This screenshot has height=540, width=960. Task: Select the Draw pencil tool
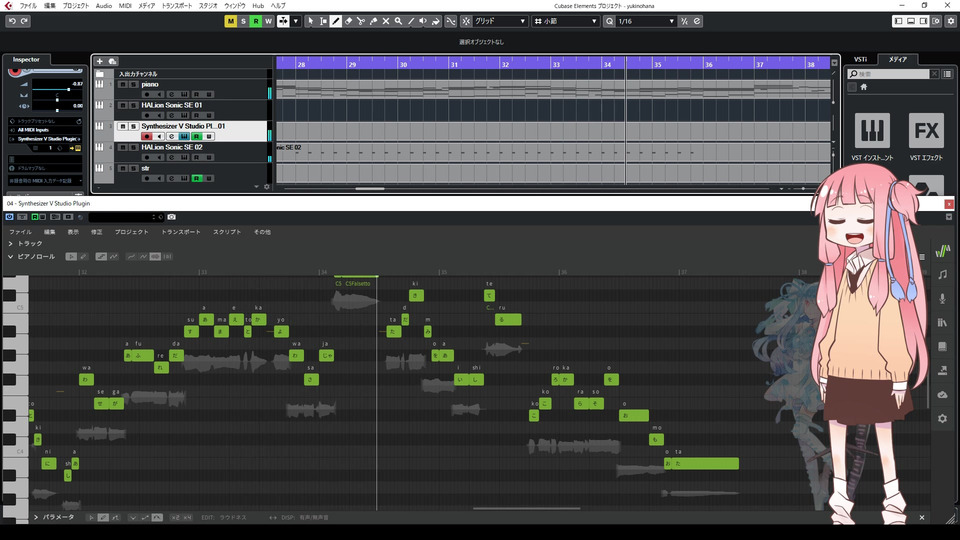click(336, 21)
